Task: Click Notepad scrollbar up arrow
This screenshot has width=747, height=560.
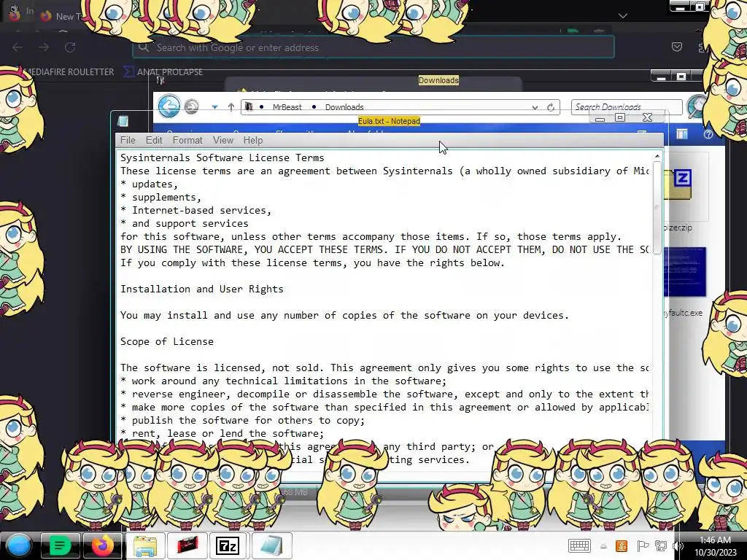Action: pyautogui.click(x=657, y=156)
